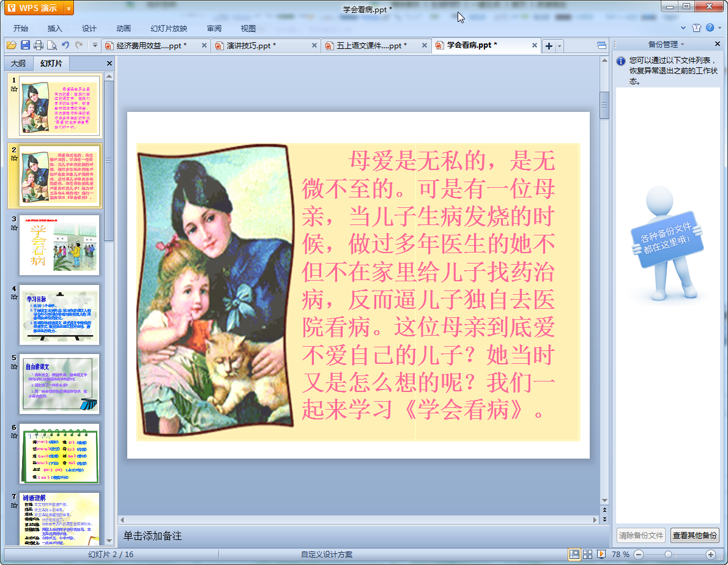Switch to normal view icon in status bar

[574, 555]
